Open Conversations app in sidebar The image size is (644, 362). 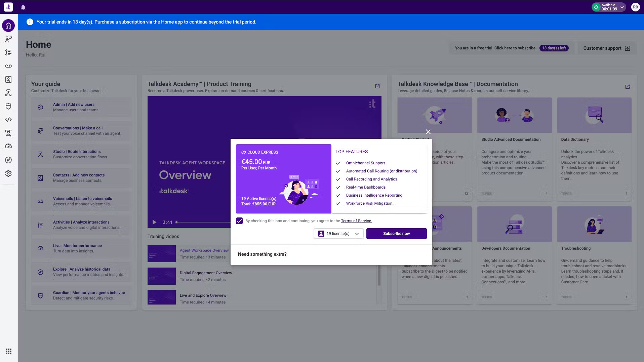coord(8,39)
